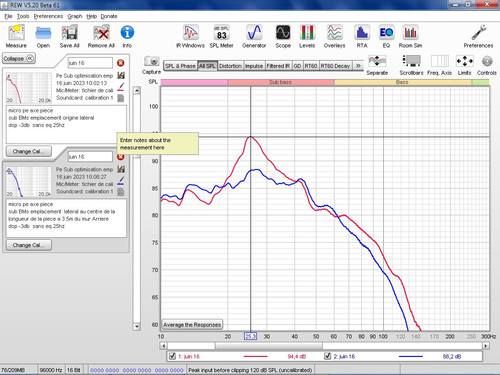
Task: Select first measurement thumbnail graph
Action: (x=28, y=88)
